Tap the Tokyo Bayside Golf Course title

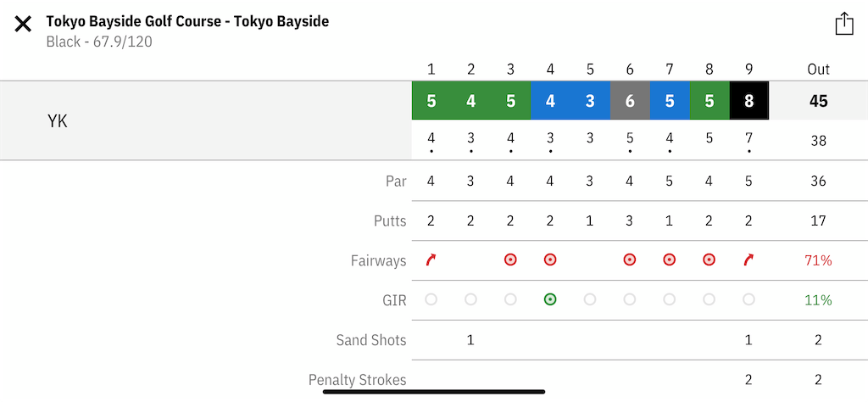pos(187,21)
